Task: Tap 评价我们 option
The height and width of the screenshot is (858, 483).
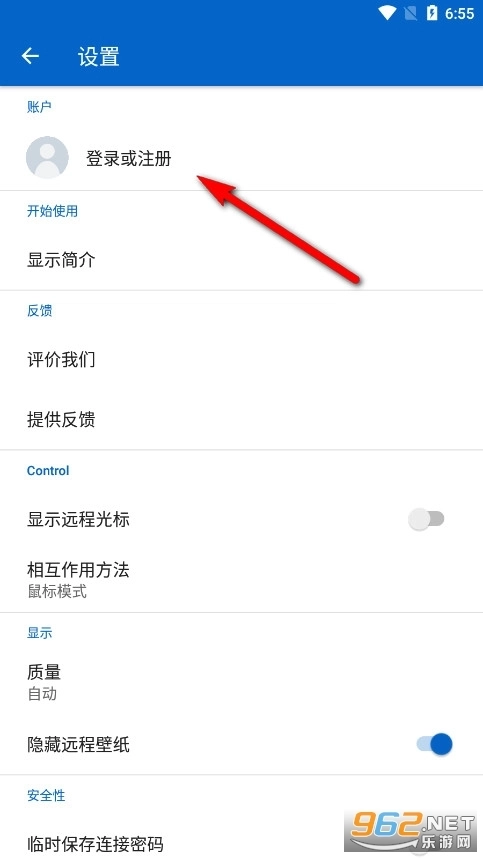Action: coord(241,360)
